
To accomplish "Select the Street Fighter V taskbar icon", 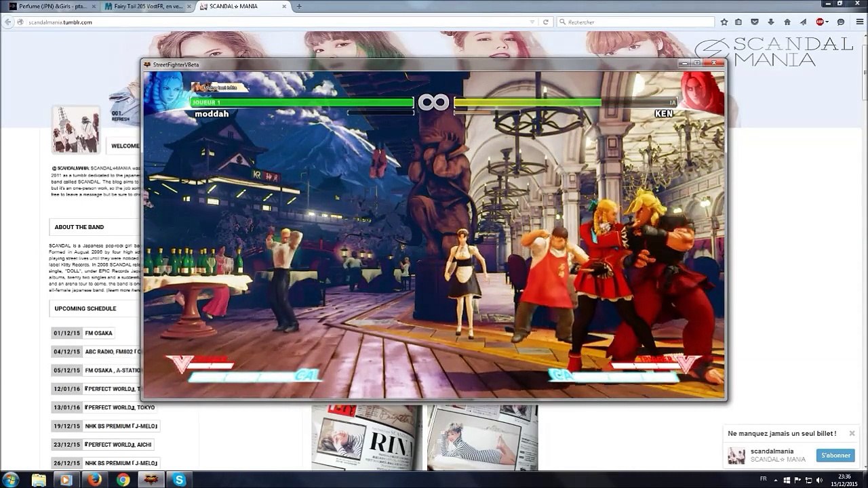I will pos(151,480).
